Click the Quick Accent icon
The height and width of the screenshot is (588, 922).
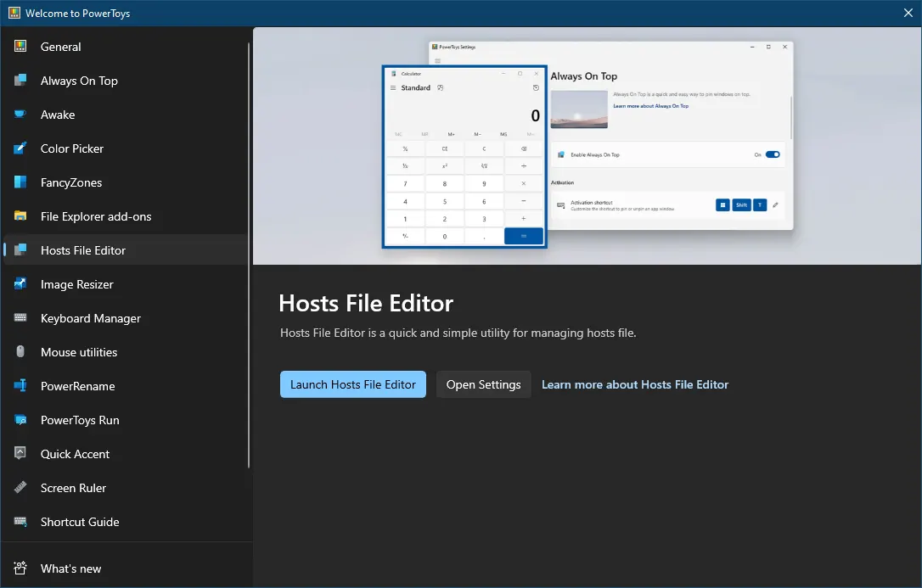click(20, 453)
